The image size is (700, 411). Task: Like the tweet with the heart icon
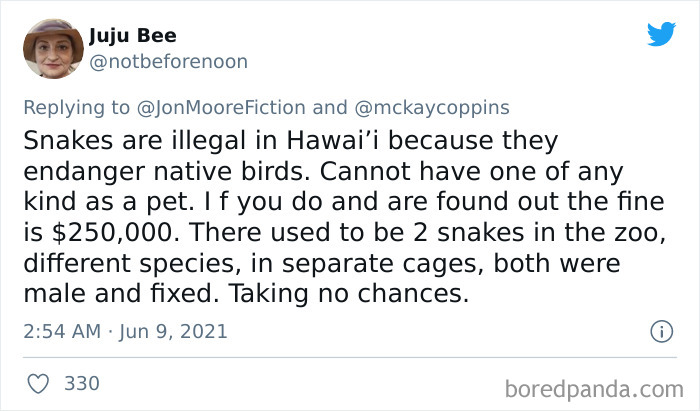[39, 383]
